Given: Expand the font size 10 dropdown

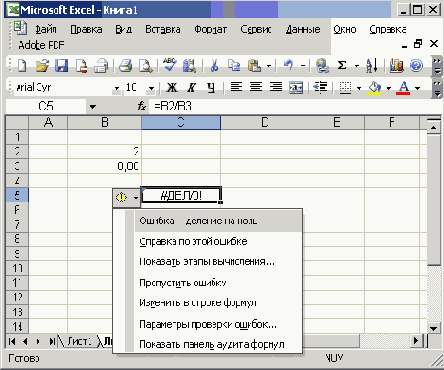Looking at the screenshot, I should click(151, 88).
